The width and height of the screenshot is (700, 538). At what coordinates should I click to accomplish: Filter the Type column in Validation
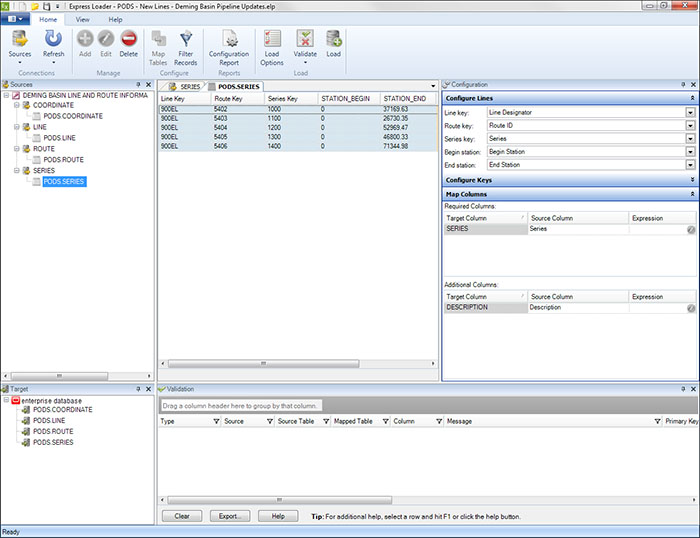tap(216, 421)
